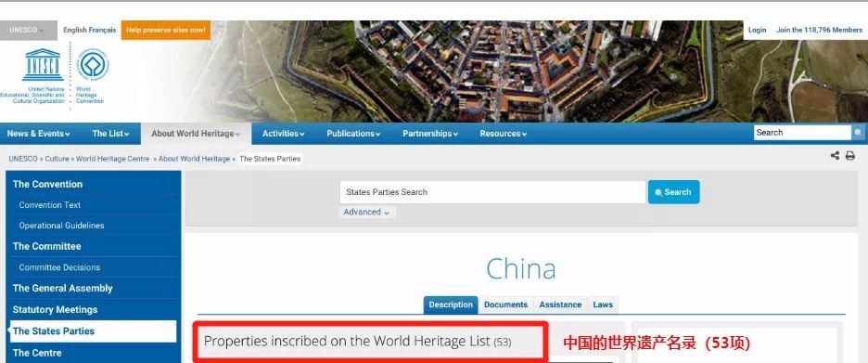This screenshot has height=363, width=868.
Task: Open The General Assembly sidebar item
Action: click(62, 288)
